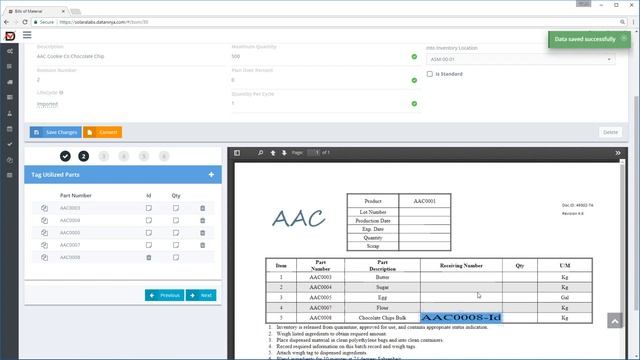Image resolution: width=640 pixels, height=360 pixels.
Task: Open the checkmark sidebar icon
Action: click(x=10, y=144)
